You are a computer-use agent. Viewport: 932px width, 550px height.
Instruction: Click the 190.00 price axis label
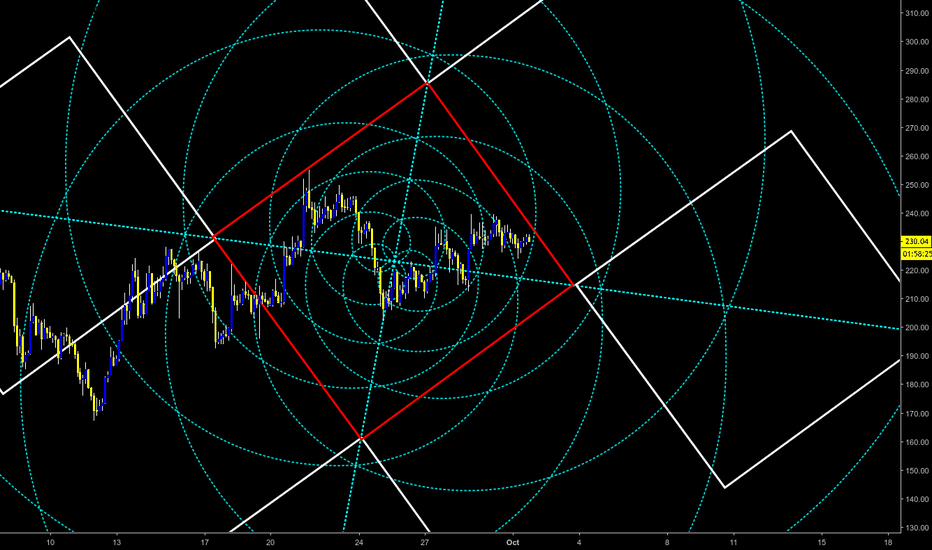[917, 356]
